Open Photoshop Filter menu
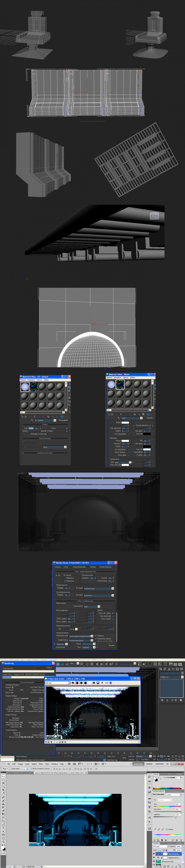Image resolution: width=185 pixels, height=868 pixels. tap(41, 764)
